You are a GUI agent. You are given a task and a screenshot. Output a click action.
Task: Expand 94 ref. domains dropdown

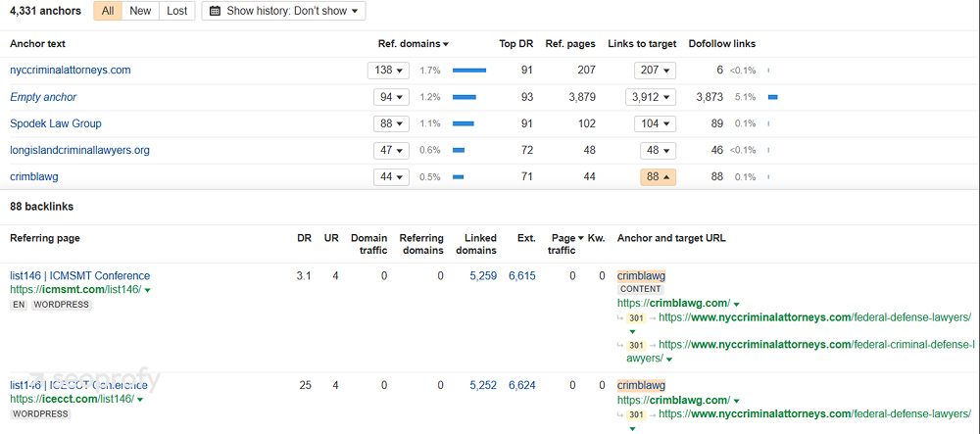click(x=391, y=97)
